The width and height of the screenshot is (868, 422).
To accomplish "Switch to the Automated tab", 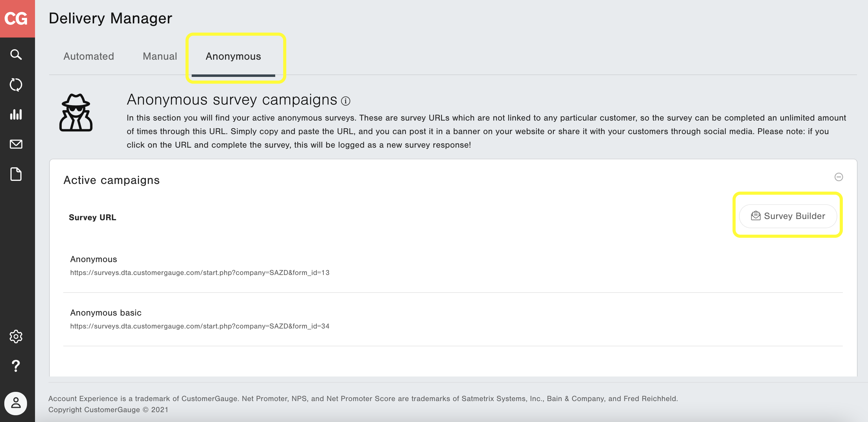I will [x=89, y=56].
